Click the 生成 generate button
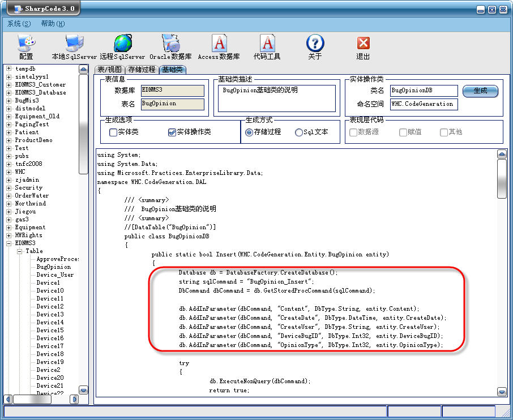Image resolution: width=513 pixels, height=420 pixels. 480,91
